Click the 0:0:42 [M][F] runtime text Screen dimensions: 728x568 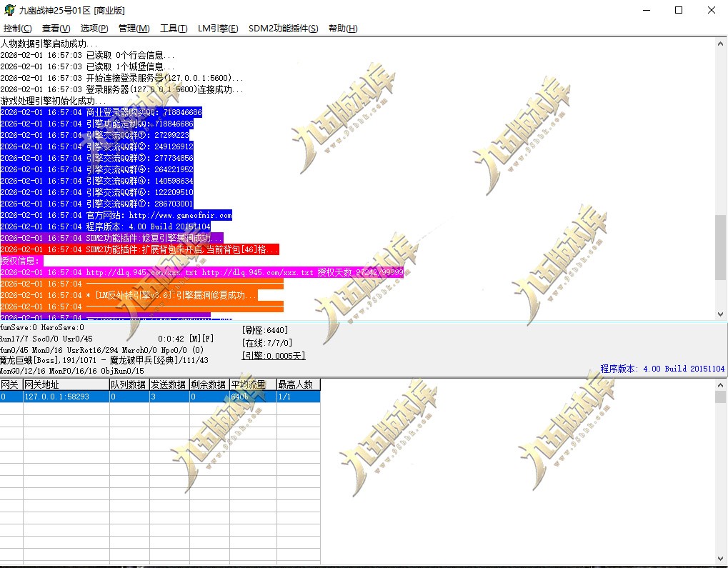click(x=186, y=339)
